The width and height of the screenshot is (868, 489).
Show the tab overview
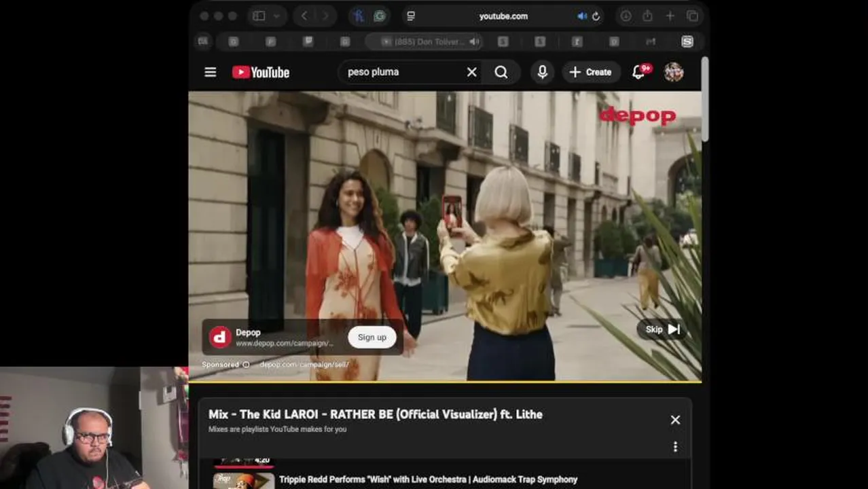(692, 16)
